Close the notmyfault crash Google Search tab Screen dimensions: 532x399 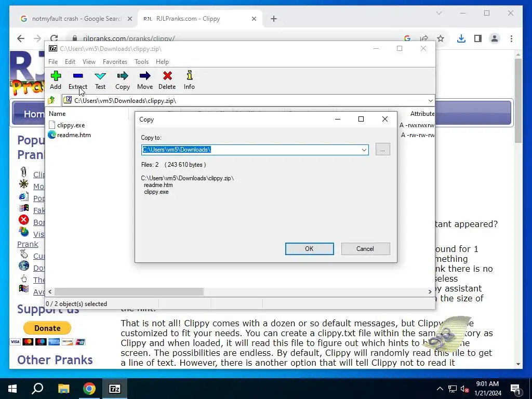[129, 19]
